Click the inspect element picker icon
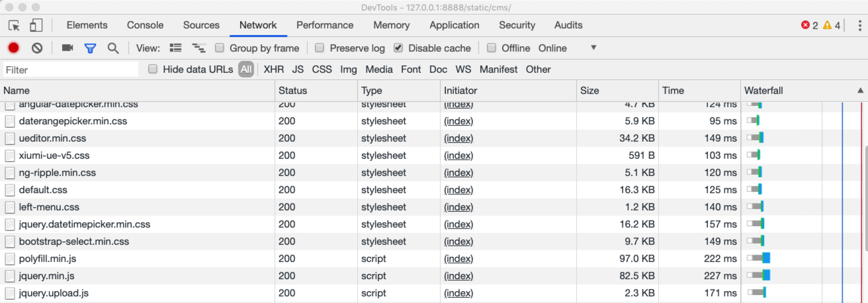The width and height of the screenshot is (868, 303). 14,25
